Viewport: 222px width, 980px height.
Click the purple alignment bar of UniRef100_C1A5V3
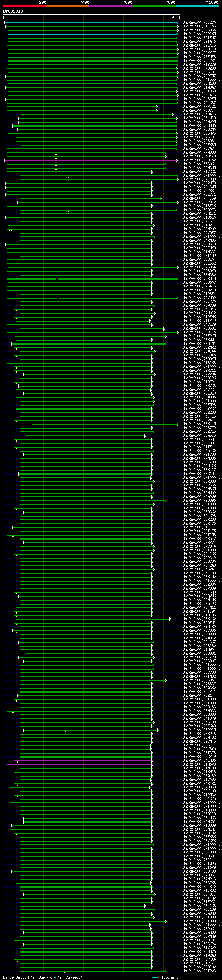[79, 764]
